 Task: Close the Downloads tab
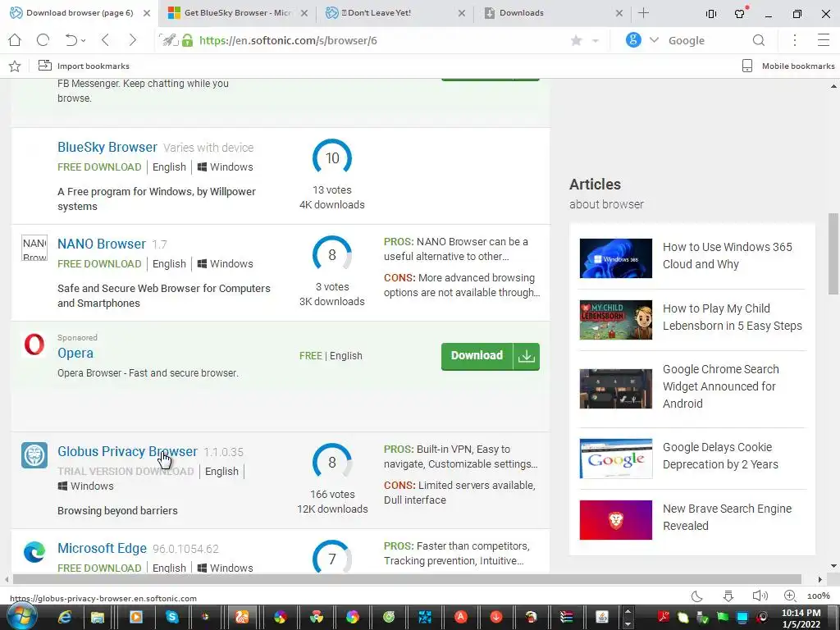click(x=619, y=13)
